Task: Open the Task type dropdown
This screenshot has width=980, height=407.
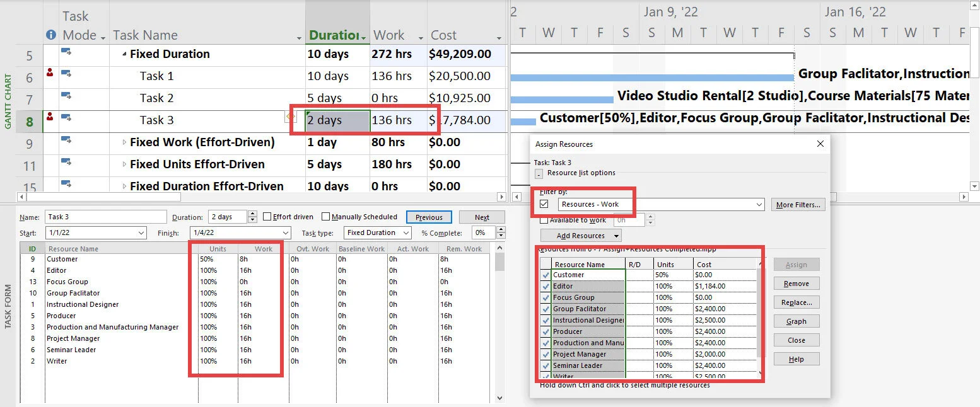Action: click(405, 233)
